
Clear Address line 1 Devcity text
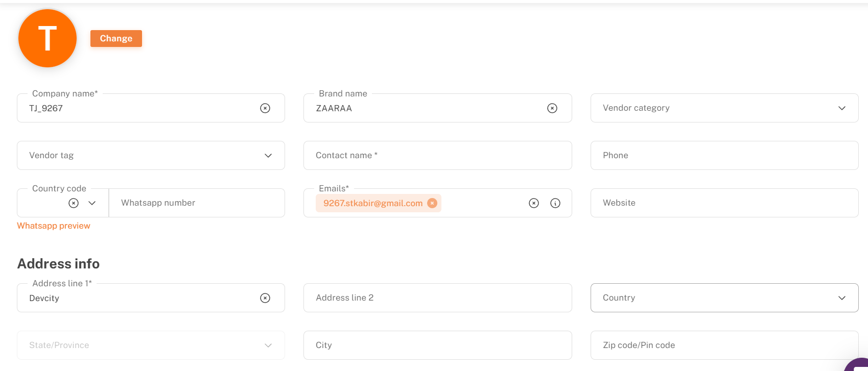coord(265,298)
